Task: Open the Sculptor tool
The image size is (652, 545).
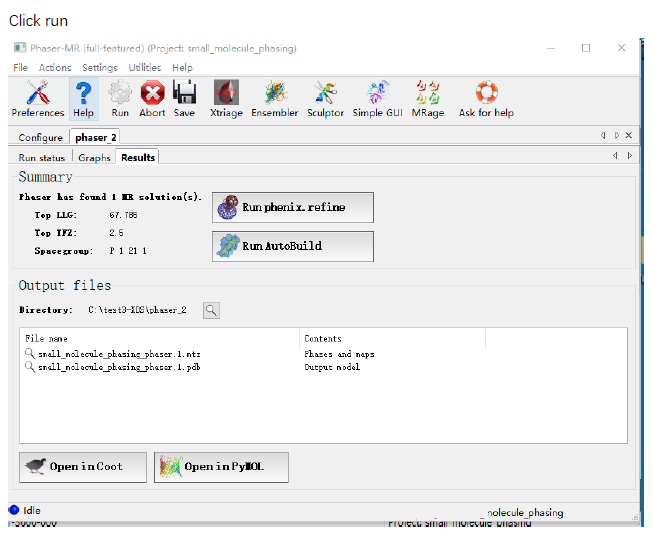Action: [325, 99]
